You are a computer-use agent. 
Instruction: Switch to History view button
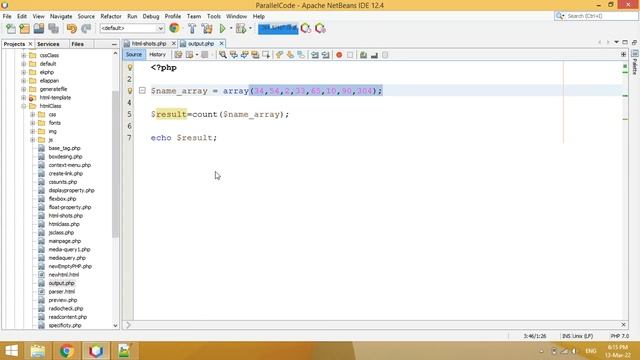(157, 55)
